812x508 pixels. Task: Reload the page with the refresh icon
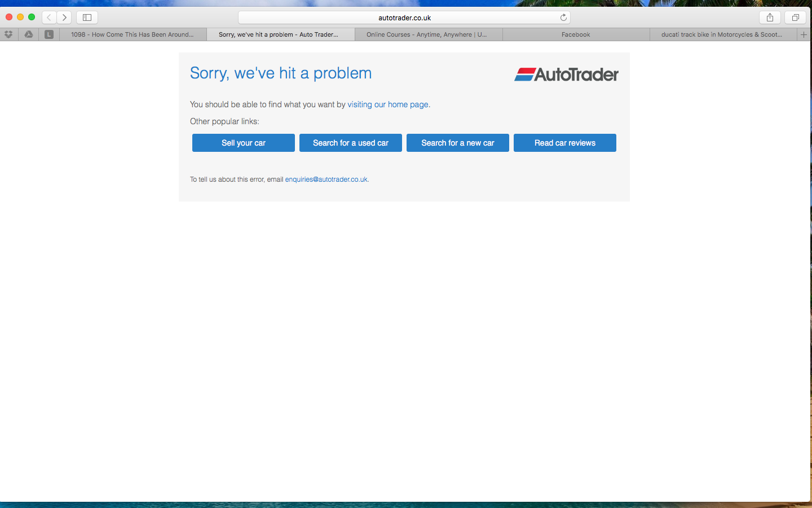563,17
